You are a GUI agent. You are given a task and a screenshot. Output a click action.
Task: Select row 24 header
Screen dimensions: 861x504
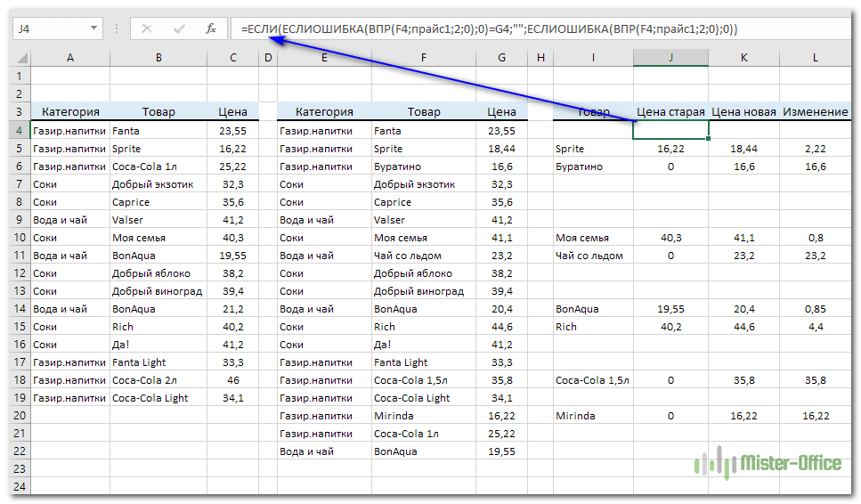coord(20,487)
